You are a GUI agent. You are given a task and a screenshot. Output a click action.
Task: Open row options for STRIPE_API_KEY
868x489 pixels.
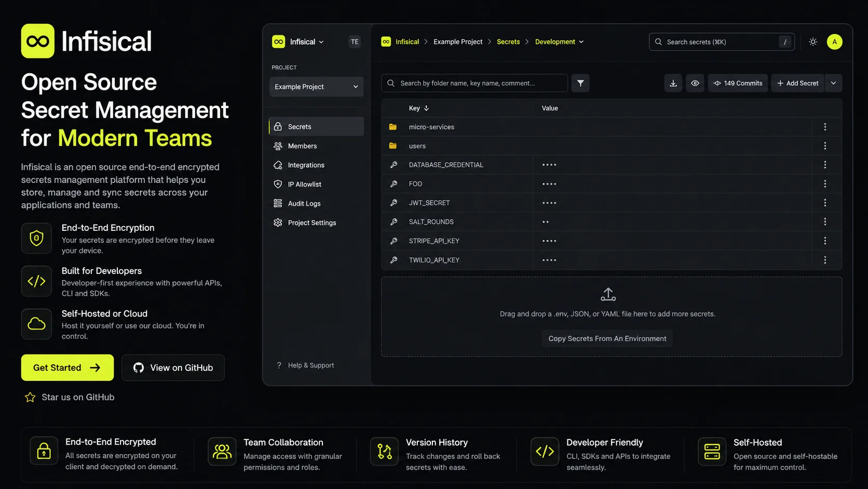[x=825, y=241]
